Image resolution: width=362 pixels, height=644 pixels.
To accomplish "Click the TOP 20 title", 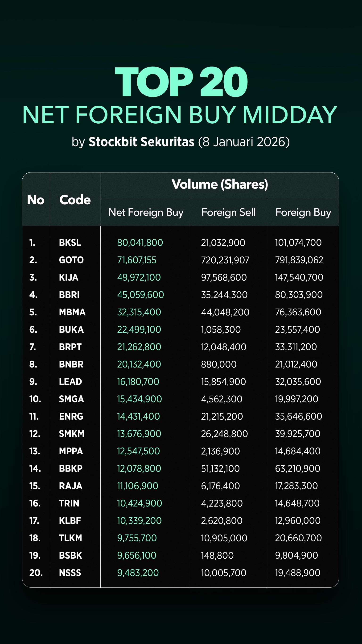I will tap(181, 82).
